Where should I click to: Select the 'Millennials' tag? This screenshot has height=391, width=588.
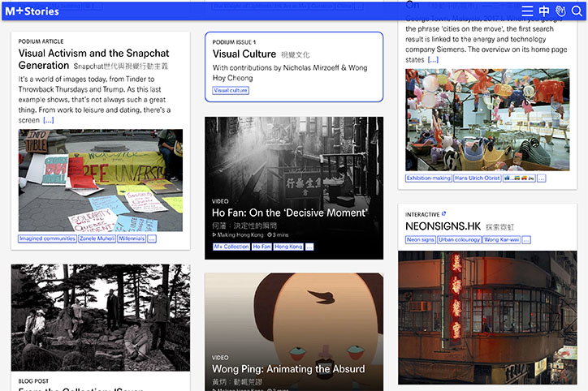pos(132,238)
